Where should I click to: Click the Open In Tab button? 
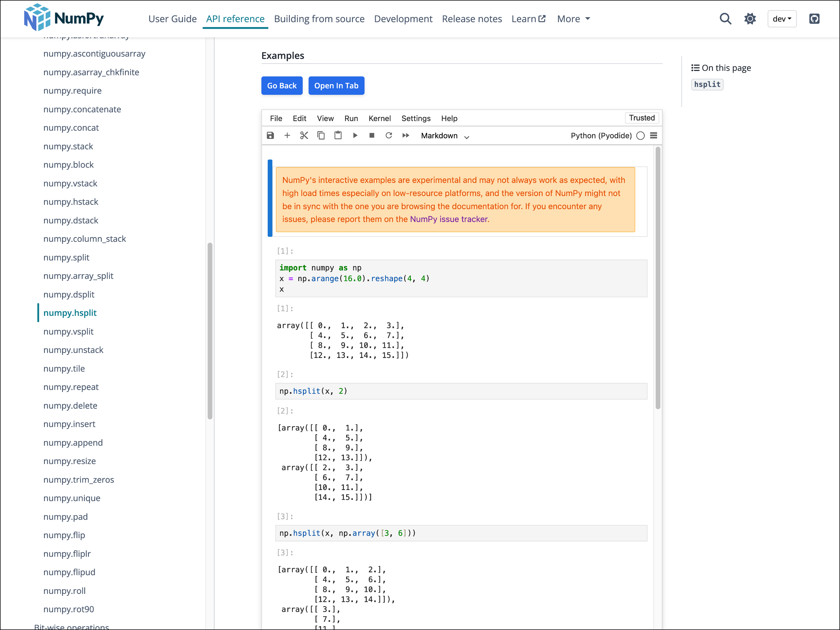point(336,86)
